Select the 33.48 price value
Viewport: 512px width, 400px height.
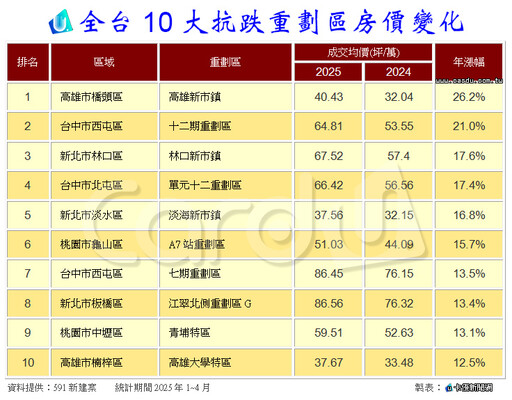click(399, 362)
